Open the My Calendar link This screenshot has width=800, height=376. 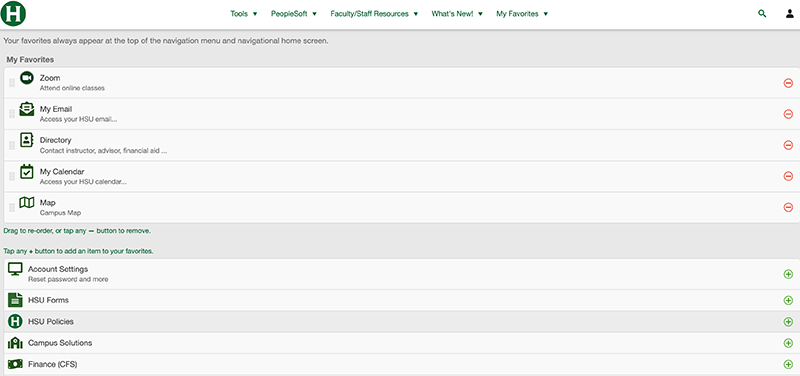(62, 171)
